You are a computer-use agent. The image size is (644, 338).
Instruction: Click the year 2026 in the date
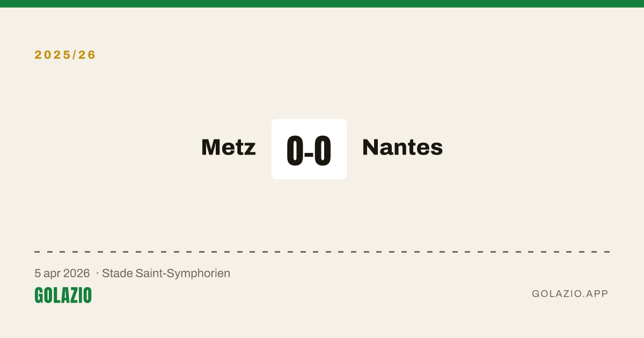click(76, 273)
